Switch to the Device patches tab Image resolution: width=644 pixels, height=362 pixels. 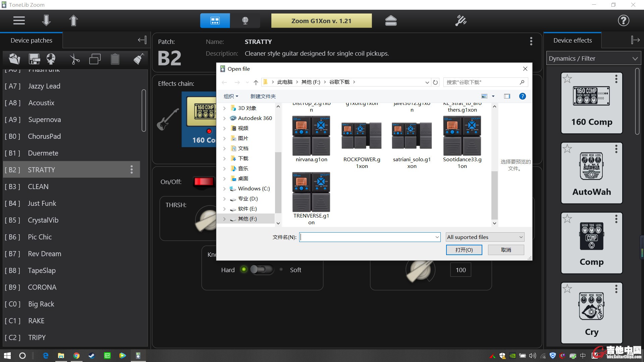click(32, 40)
